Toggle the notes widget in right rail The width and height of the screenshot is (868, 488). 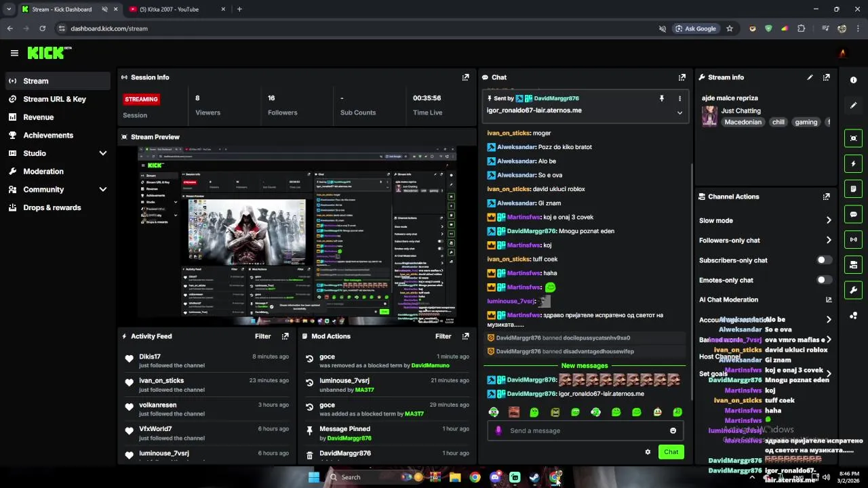click(x=853, y=188)
